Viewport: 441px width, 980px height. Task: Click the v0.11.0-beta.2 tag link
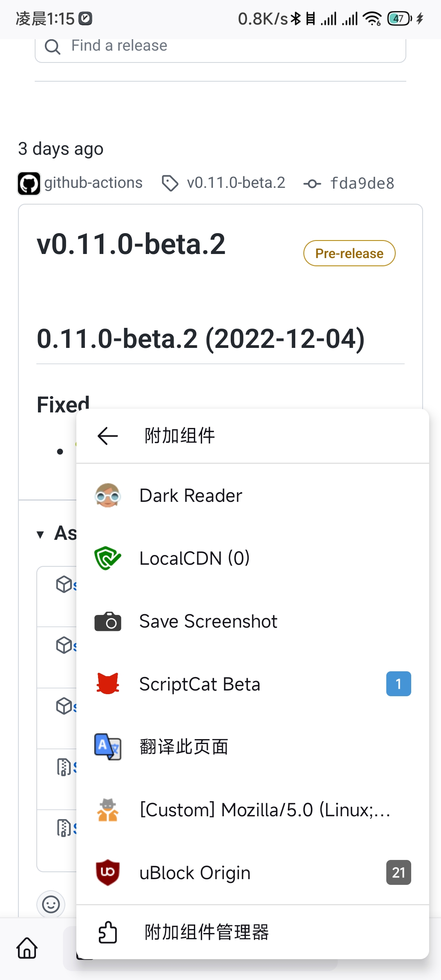pos(236,183)
